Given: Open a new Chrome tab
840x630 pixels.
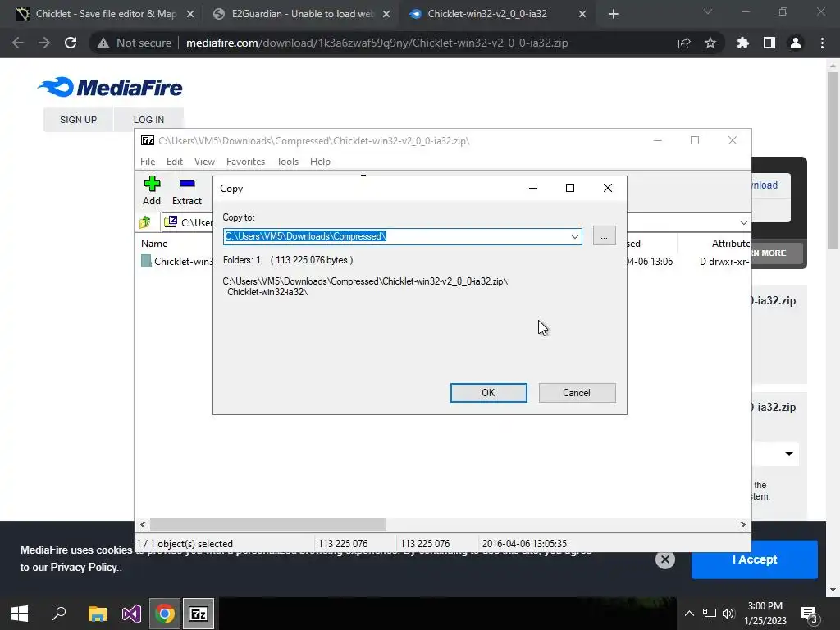Looking at the screenshot, I should (x=614, y=15).
